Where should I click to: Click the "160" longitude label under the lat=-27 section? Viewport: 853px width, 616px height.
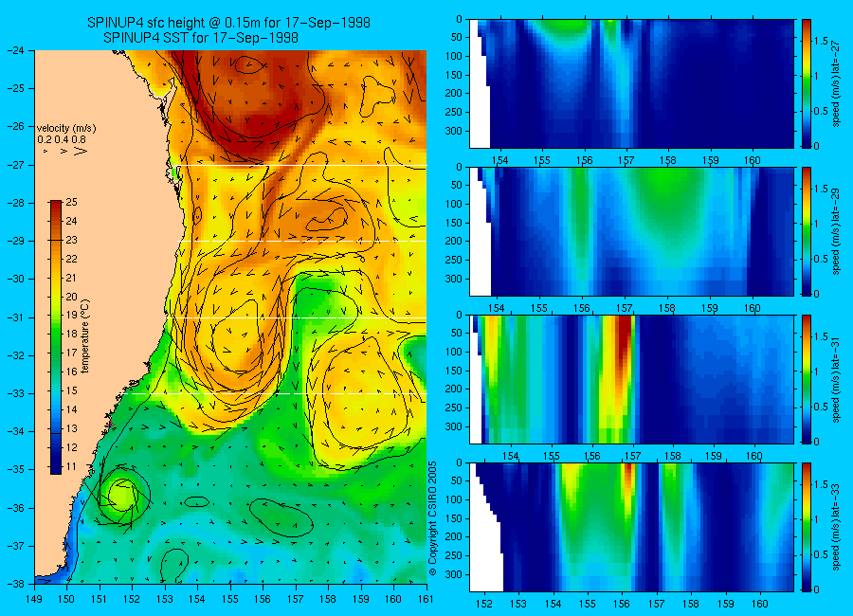(x=753, y=160)
